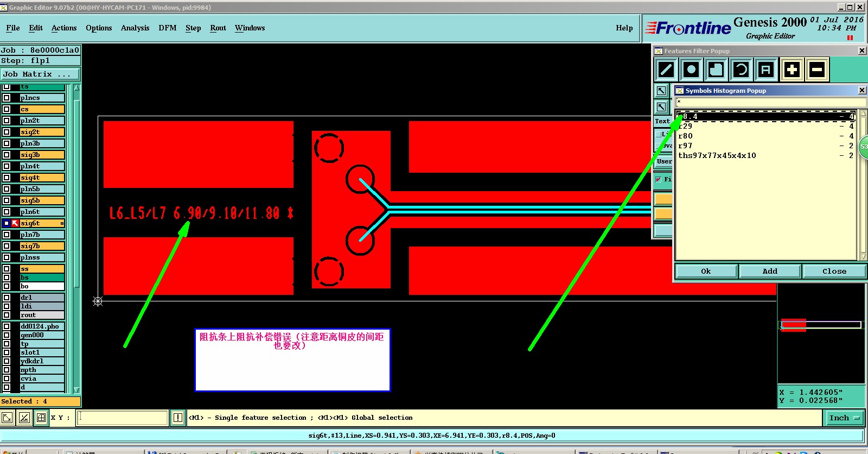Click the red pause indicator near clock
Image resolution: width=868 pixels, height=454 pixels.
click(x=850, y=38)
